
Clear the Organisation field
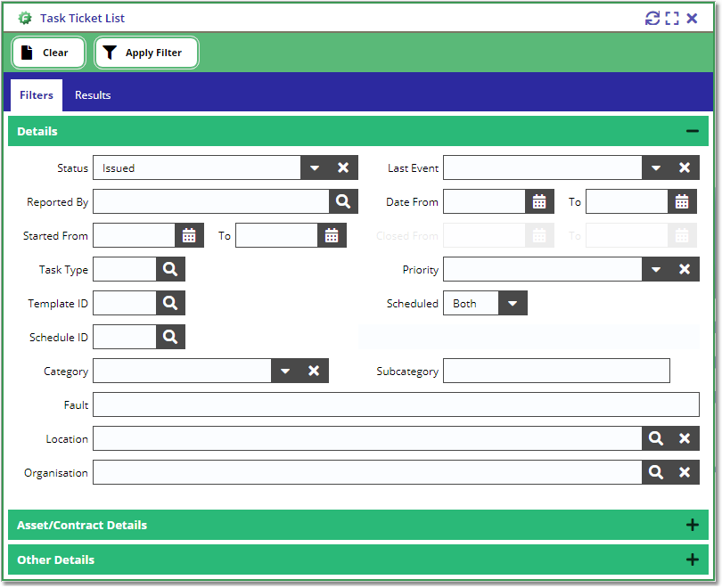[685, 472]
